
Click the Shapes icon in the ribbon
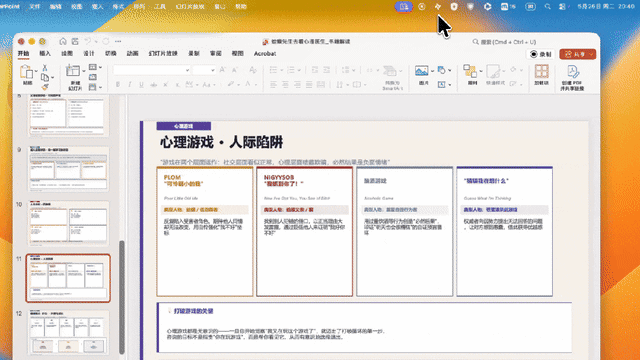point(442,70)
